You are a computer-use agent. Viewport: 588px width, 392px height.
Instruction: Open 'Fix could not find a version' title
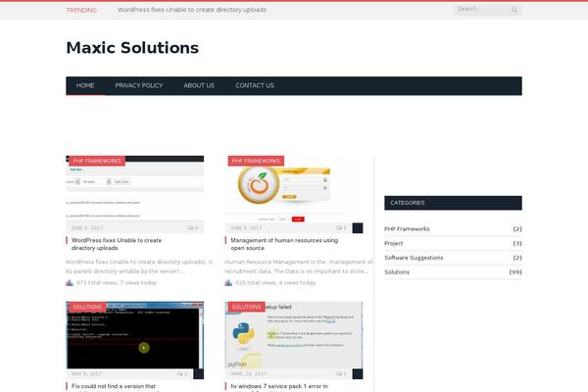tap(114, 386)
